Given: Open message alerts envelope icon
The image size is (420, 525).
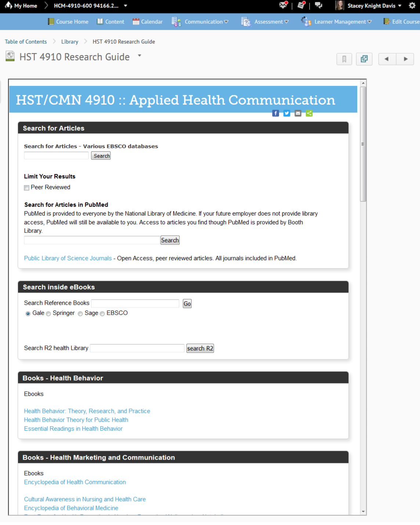Looking at the screenshot, I should click(283, 5).
